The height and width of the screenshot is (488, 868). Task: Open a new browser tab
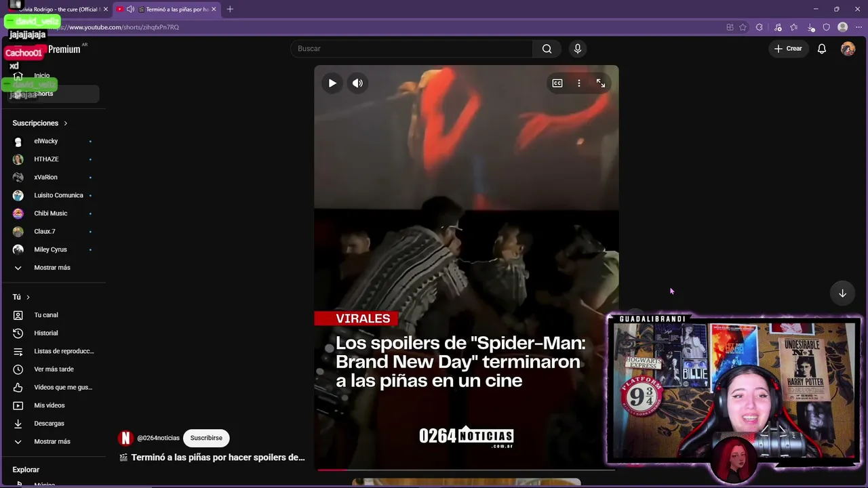click(x=230, y=9)
